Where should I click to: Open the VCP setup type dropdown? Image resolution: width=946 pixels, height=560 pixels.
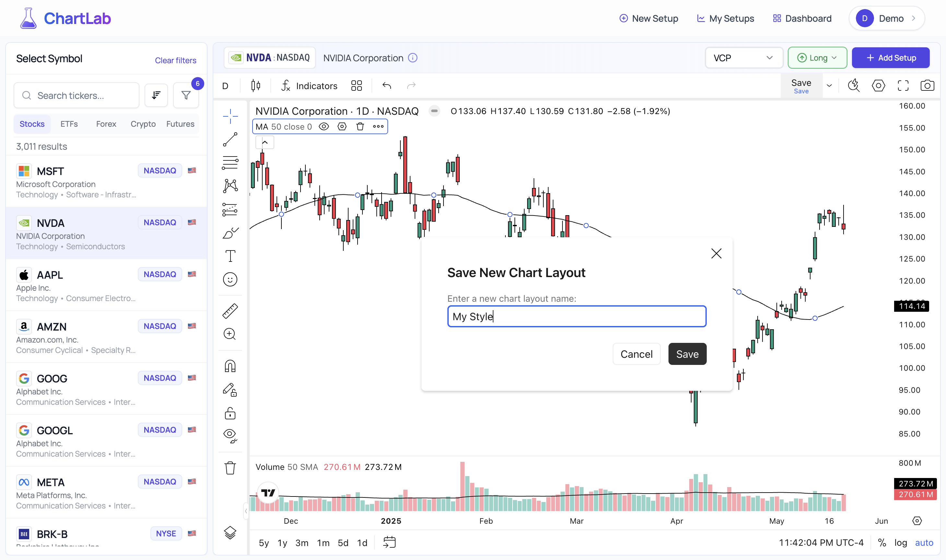(744, 58)
